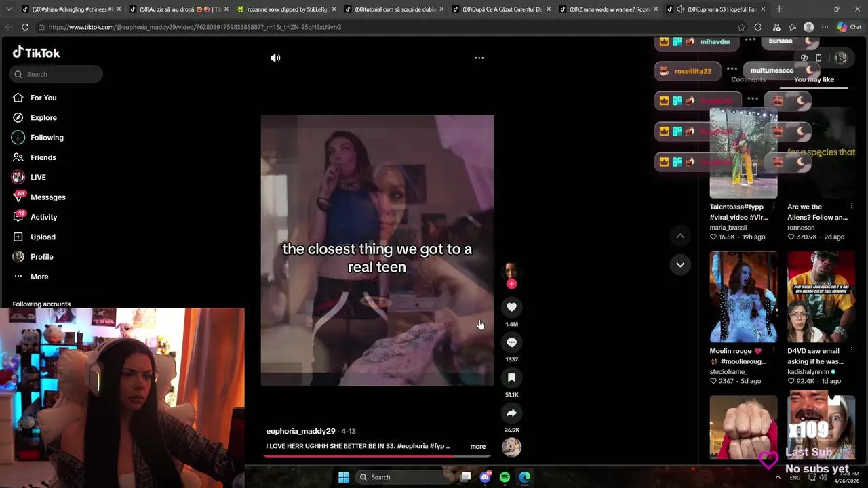
Task: Open the Talentossa video thumbnail
Action: [743, 152]
